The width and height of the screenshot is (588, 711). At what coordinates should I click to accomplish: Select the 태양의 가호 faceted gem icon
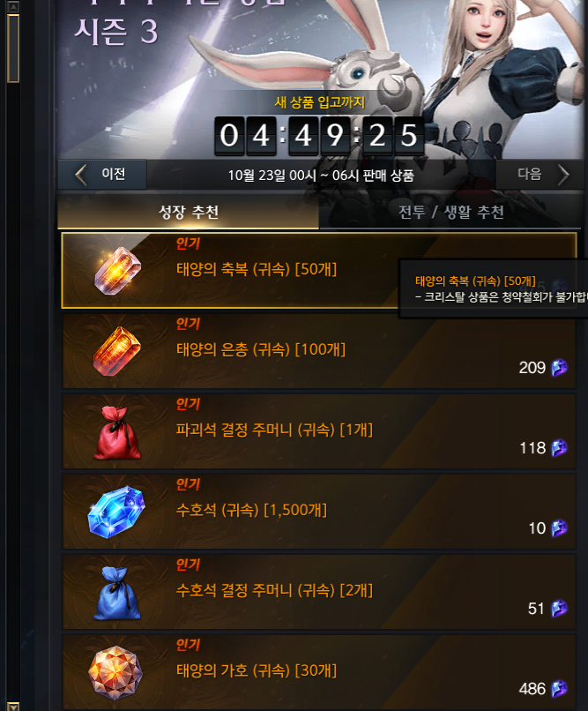[x=115, y=673]
